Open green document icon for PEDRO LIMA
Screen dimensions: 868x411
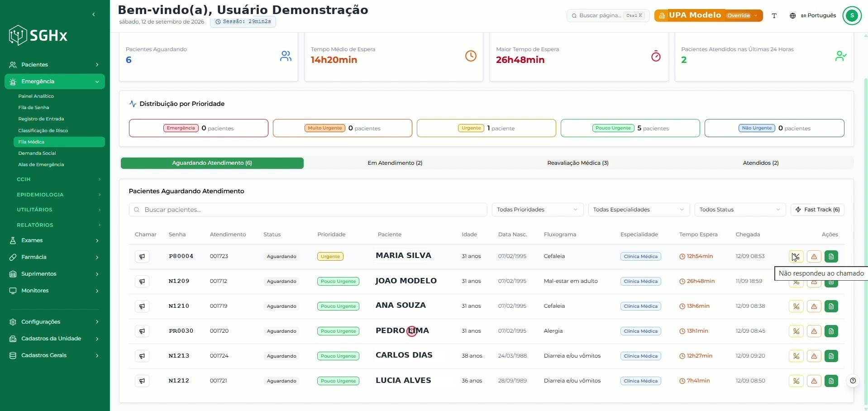831,331
